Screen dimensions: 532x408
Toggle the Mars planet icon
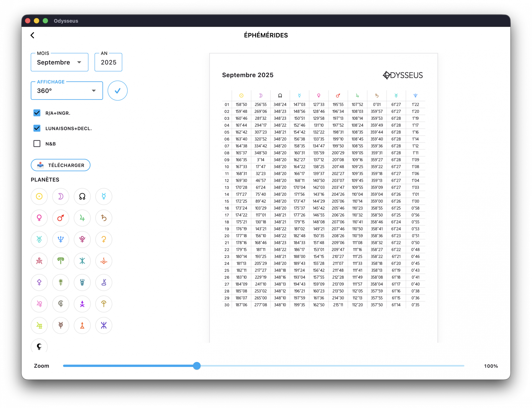[60, 218]
